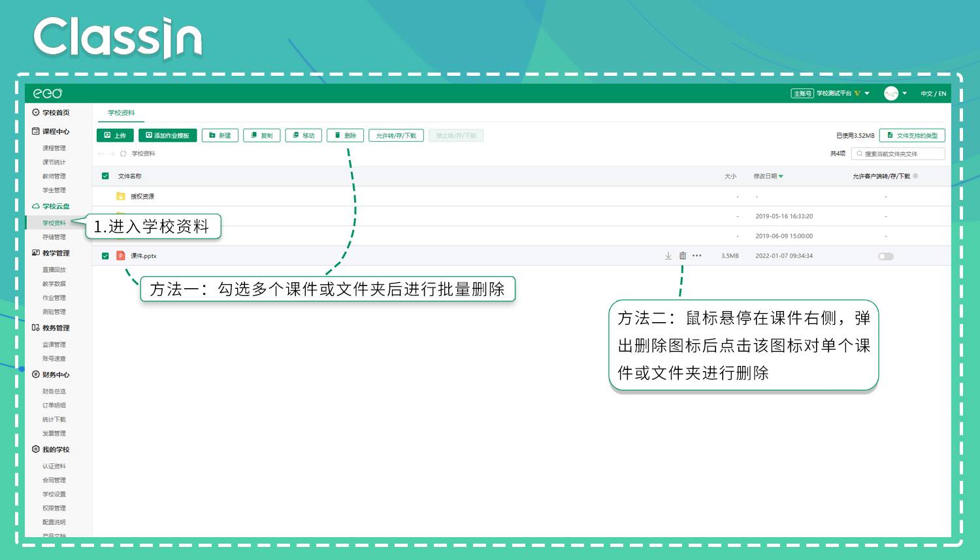The height and width of the screenshot is (560, 980).
Task: Click the 授权资源 folder name
Action: [142, 196]
